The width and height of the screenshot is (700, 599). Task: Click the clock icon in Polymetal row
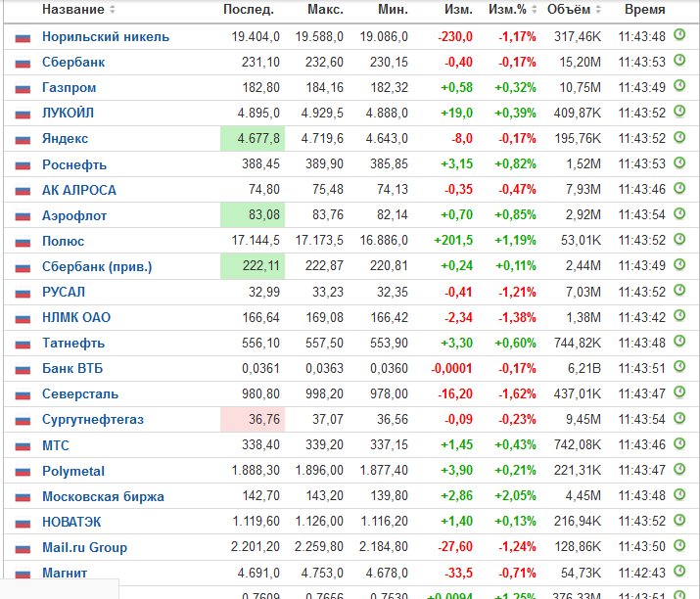(x=679, y=469)
